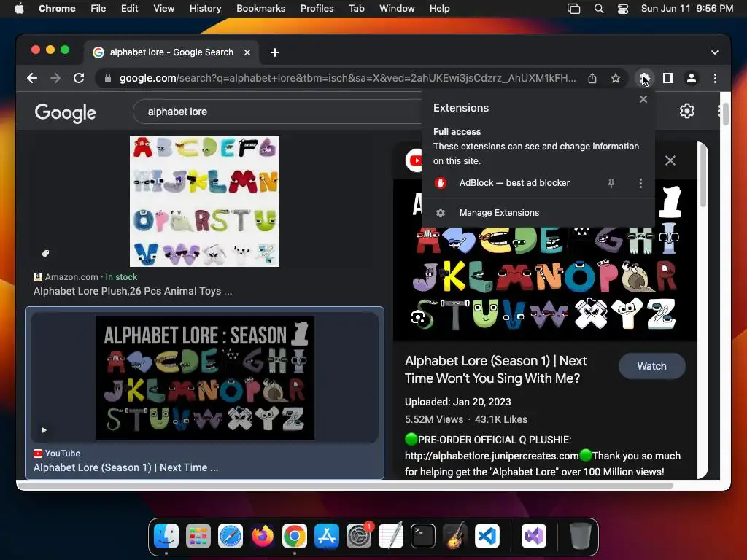The width and height of the screenshot is (747, 560).
Task: Click the Watch button
Action: [x=651, y=366]
